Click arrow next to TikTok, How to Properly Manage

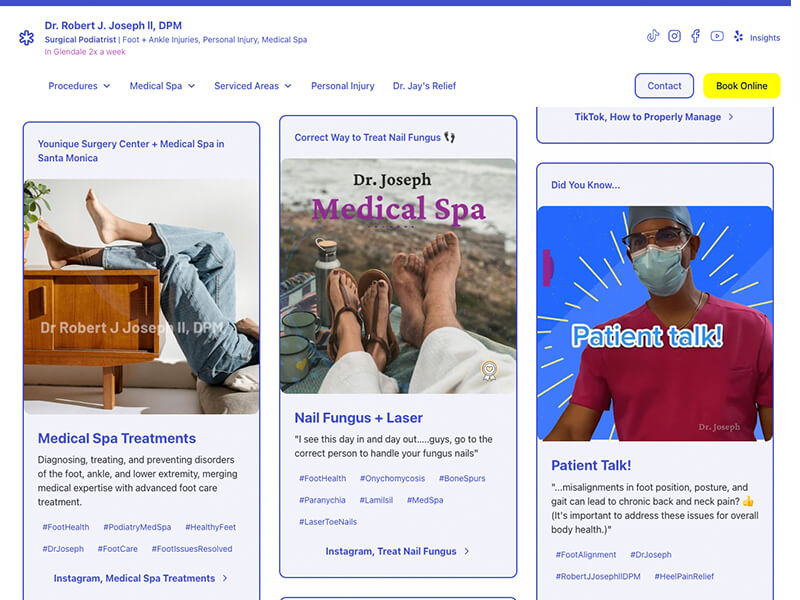click(x=731, y=117)
